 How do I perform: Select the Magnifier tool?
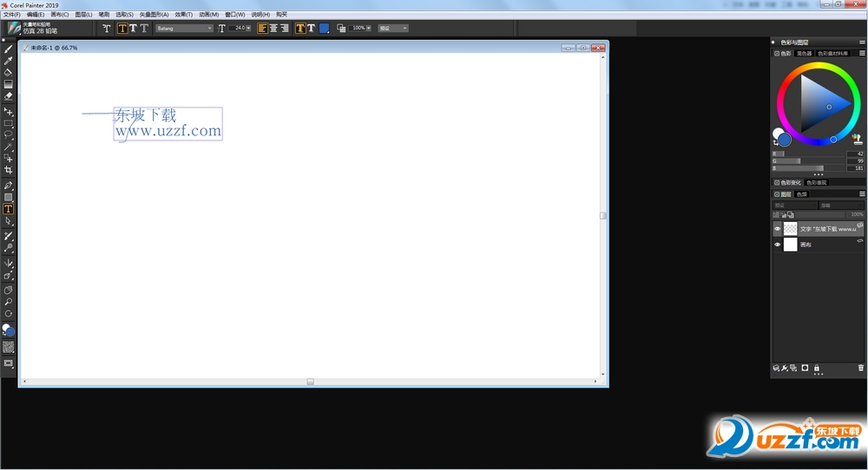coord(9,302)
